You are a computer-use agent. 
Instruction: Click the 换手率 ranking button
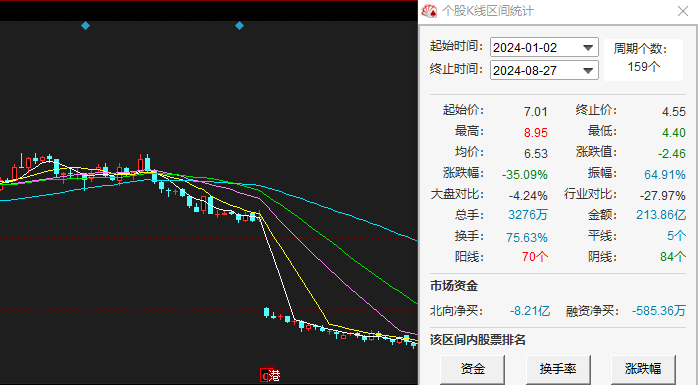point(558,369)
